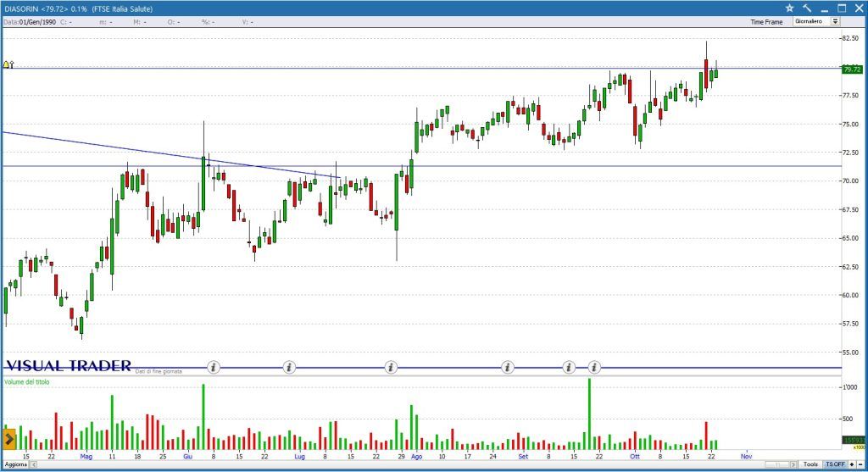The image size is (868, 472).
Task: Click the 82.50 price axis label
Action: (x=849, y=38)
